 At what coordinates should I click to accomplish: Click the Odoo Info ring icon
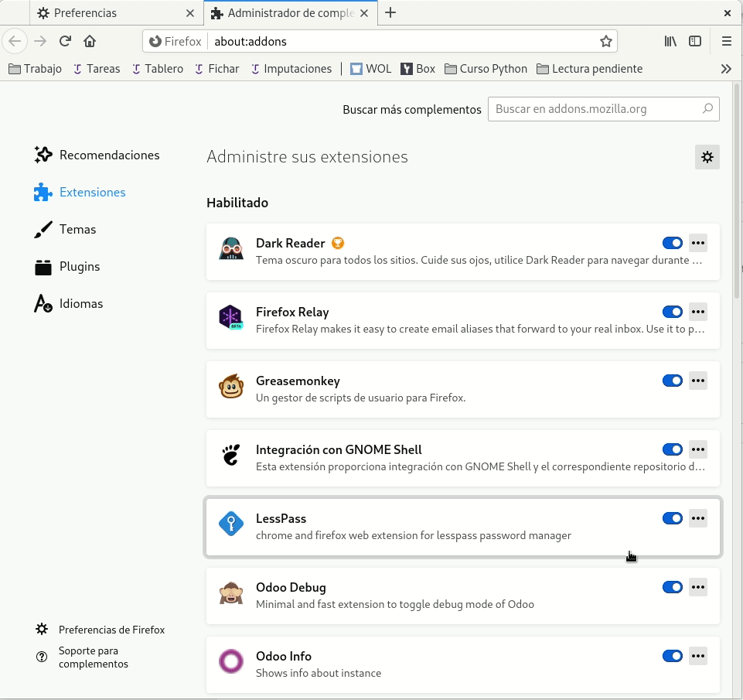click(230, 661)
